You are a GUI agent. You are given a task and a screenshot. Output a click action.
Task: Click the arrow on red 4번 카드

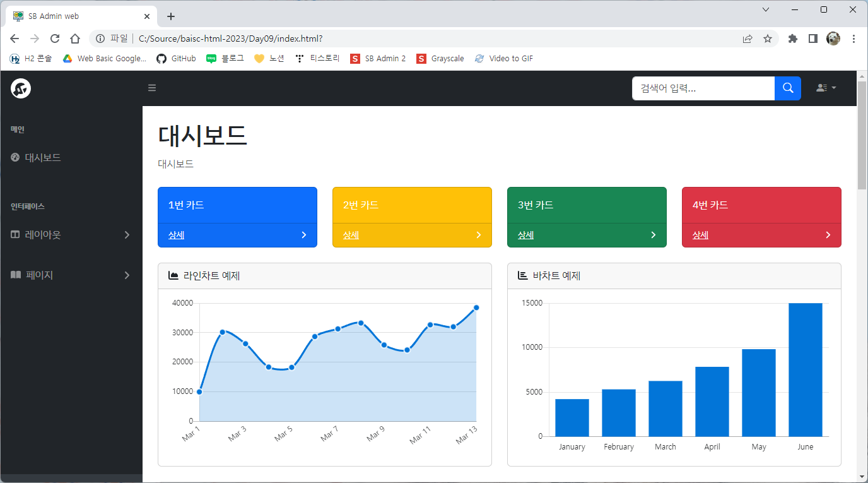coord(828,235)
